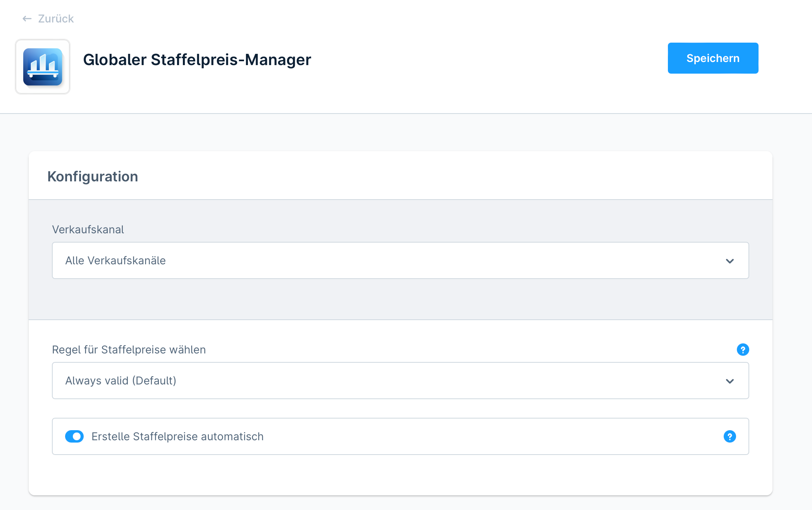Save settings with the Speichern button
Image resolution: width=812 pixels, height=510 pixels.
(713, 58)
